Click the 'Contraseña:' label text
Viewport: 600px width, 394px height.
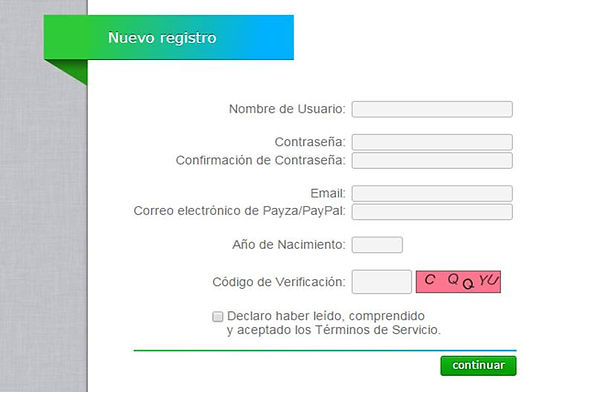[310, 142]
